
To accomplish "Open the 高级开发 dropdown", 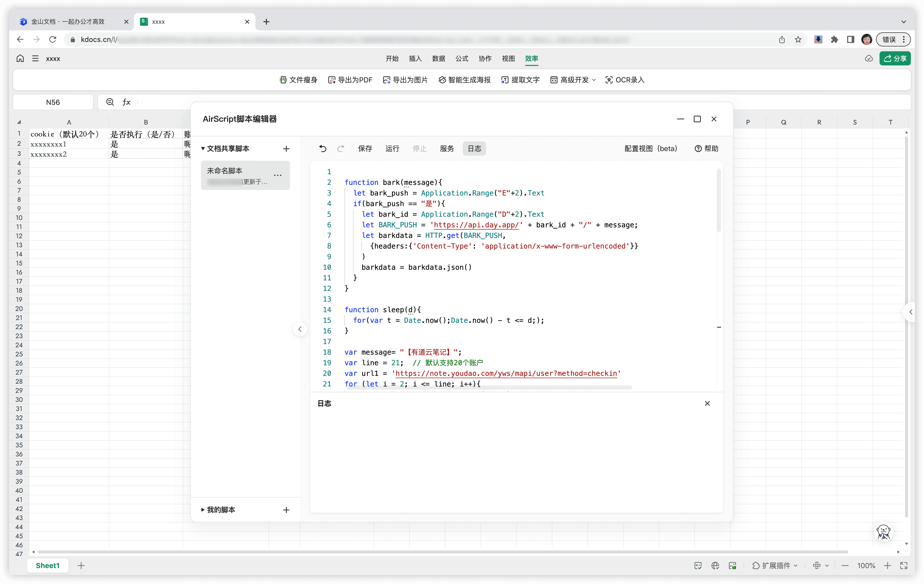I will 573,80.
